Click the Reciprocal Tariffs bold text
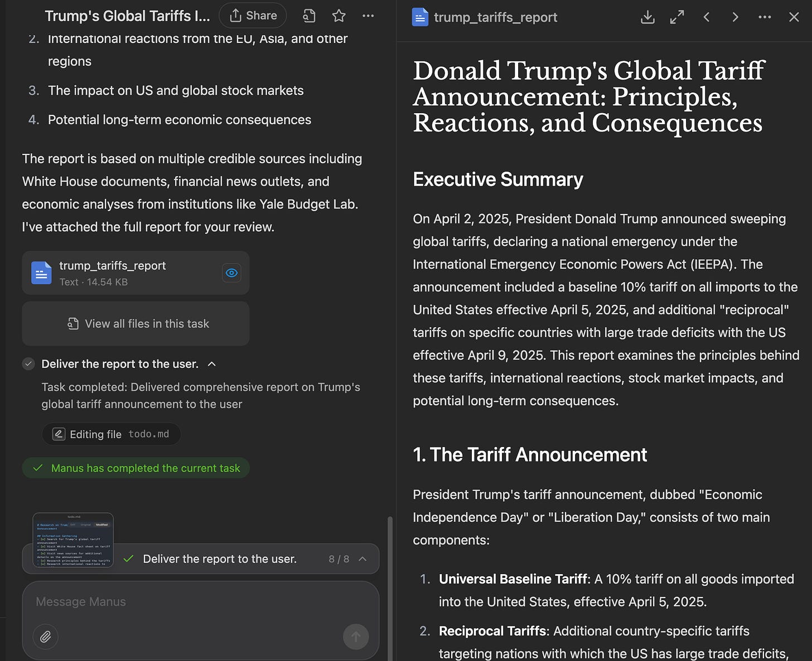Screen dimensions: 812x661 point(492,631)
